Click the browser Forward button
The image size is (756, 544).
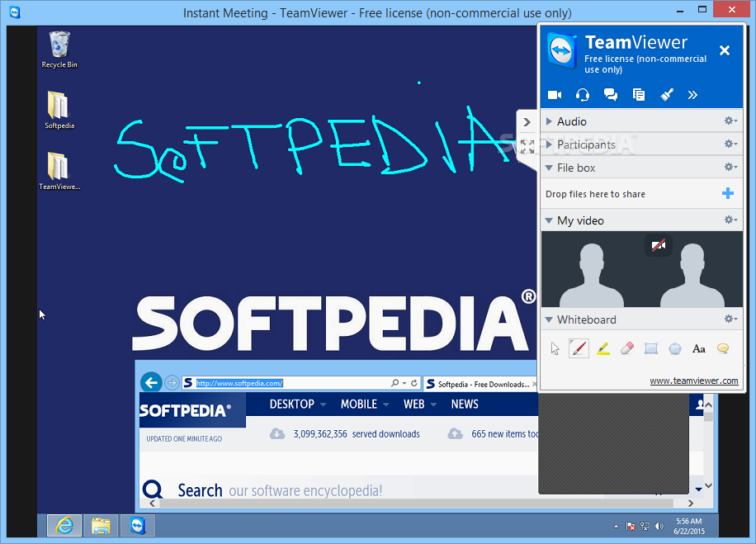(172, 383)
